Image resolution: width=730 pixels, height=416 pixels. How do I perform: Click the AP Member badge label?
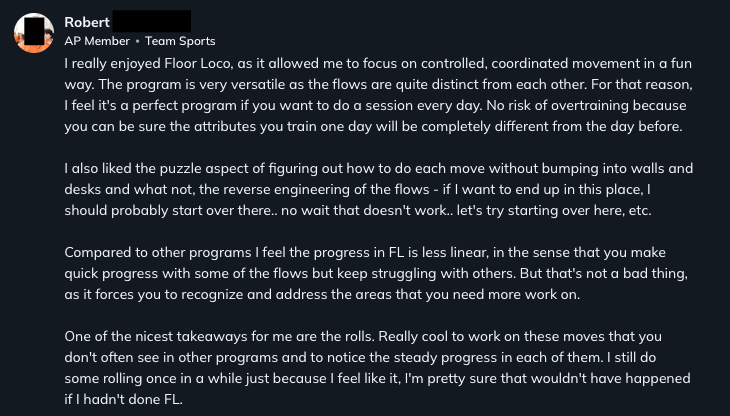coord(97,41)
